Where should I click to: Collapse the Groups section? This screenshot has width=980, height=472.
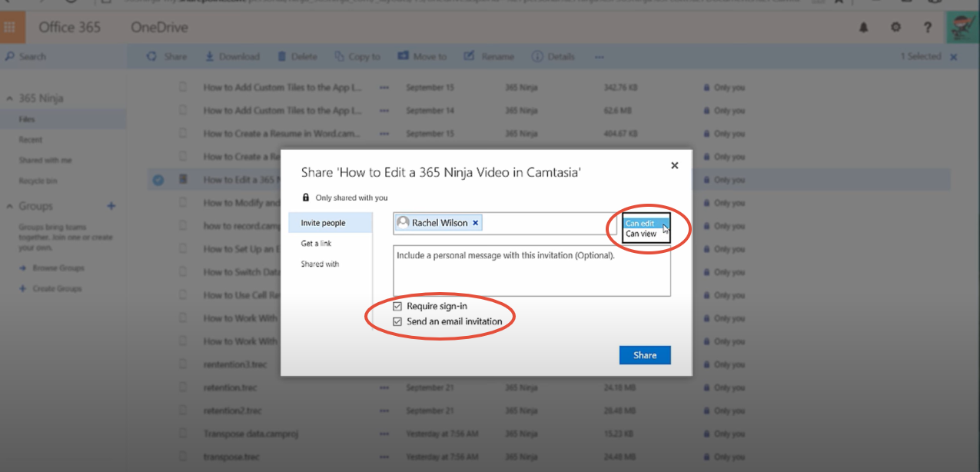click(9, 206)
